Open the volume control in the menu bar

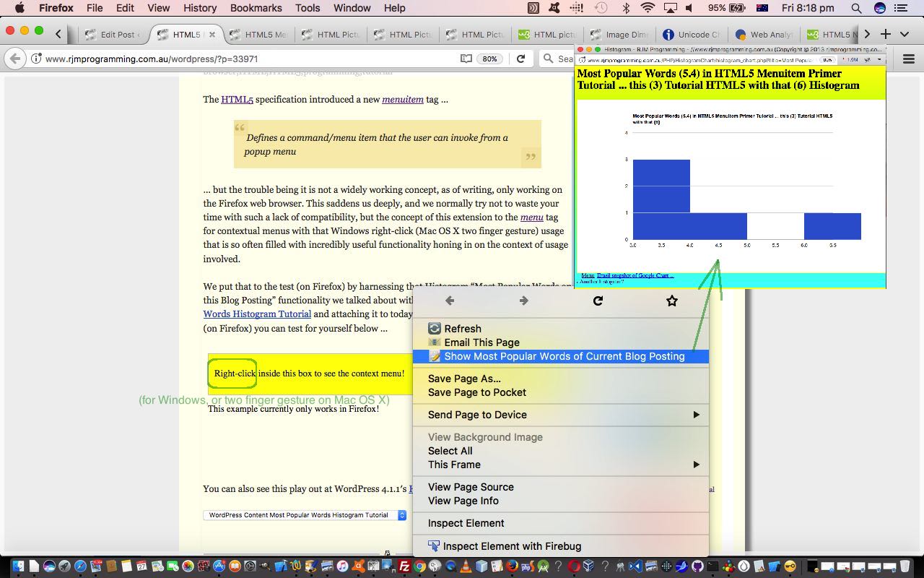tap(689, 8)
